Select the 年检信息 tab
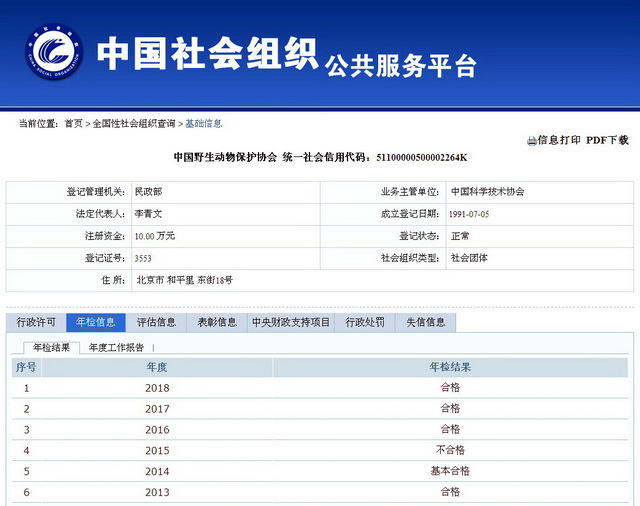The image size is (640, 506). 96,322
